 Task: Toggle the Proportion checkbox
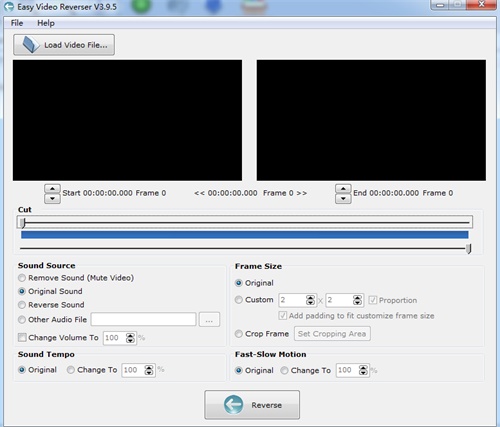pos(373,300)
